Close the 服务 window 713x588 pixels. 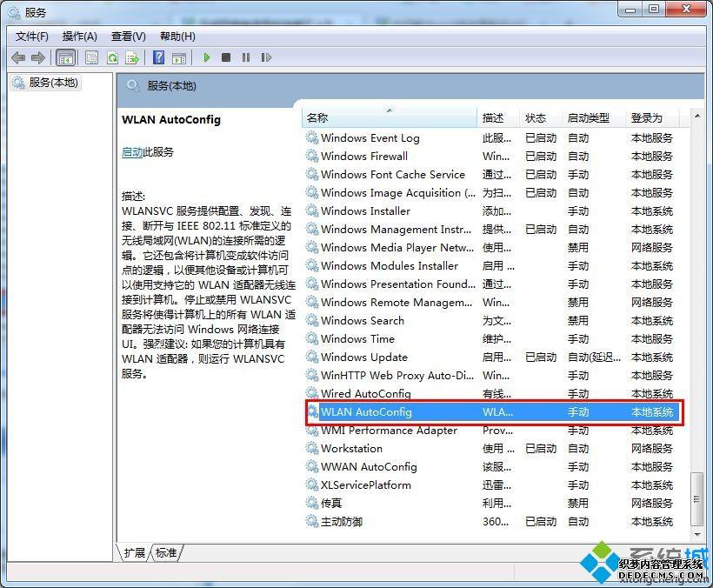click(687, 9)
